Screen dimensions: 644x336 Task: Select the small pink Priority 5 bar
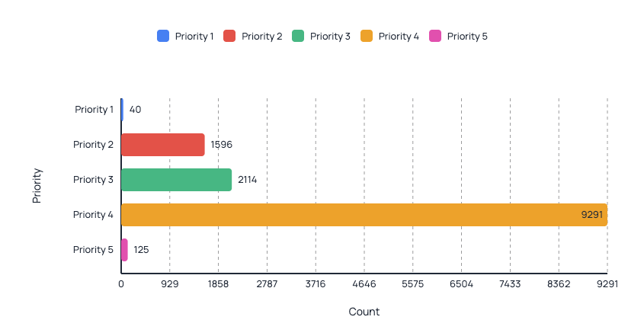(x=124, y=250)
